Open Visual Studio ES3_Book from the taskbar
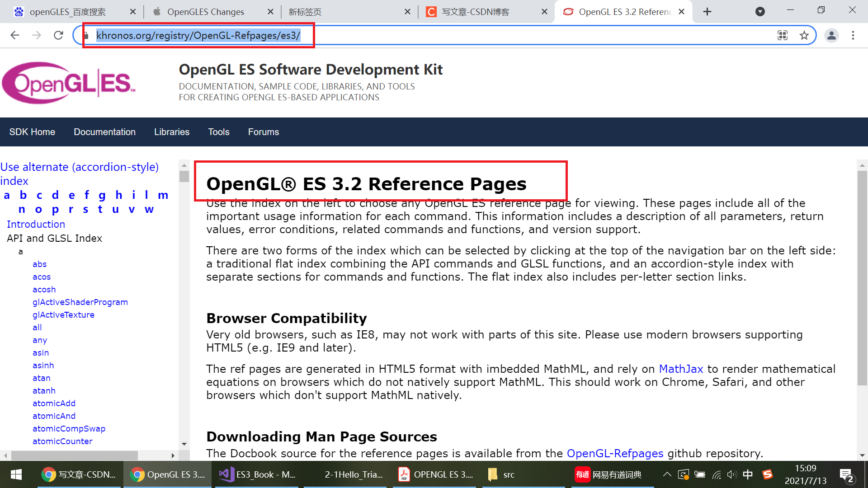 257,474
